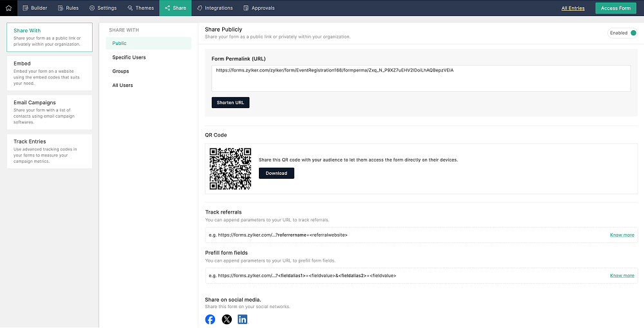The height and width of the screenshot is (328, 644).
Task: Download the QR code
Action: pos(276,173)
